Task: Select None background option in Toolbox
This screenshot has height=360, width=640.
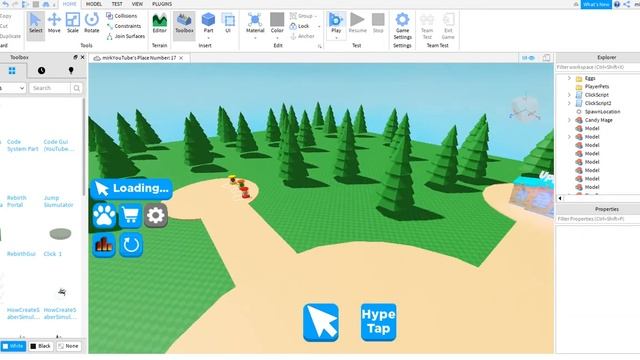Action: (x=68, y=346)
